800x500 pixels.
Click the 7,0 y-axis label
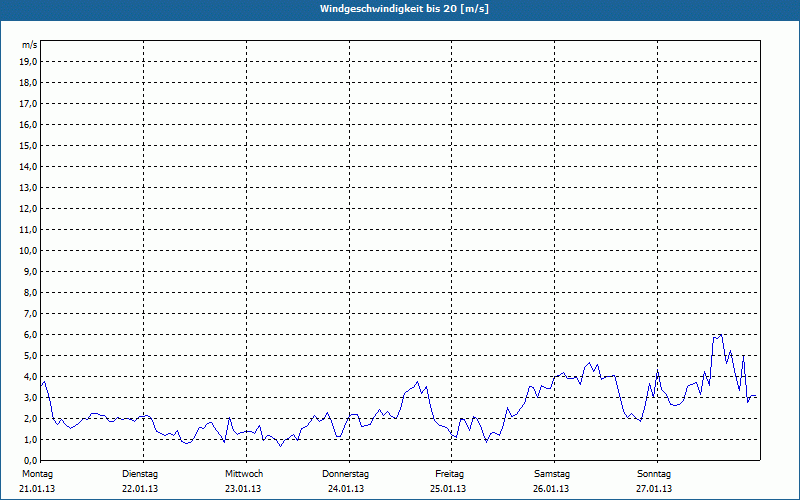30,314
